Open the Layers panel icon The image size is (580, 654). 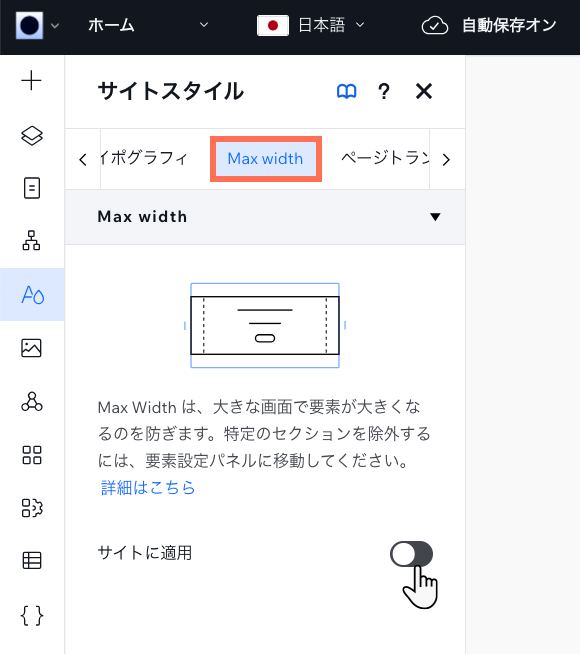point(32,136)
